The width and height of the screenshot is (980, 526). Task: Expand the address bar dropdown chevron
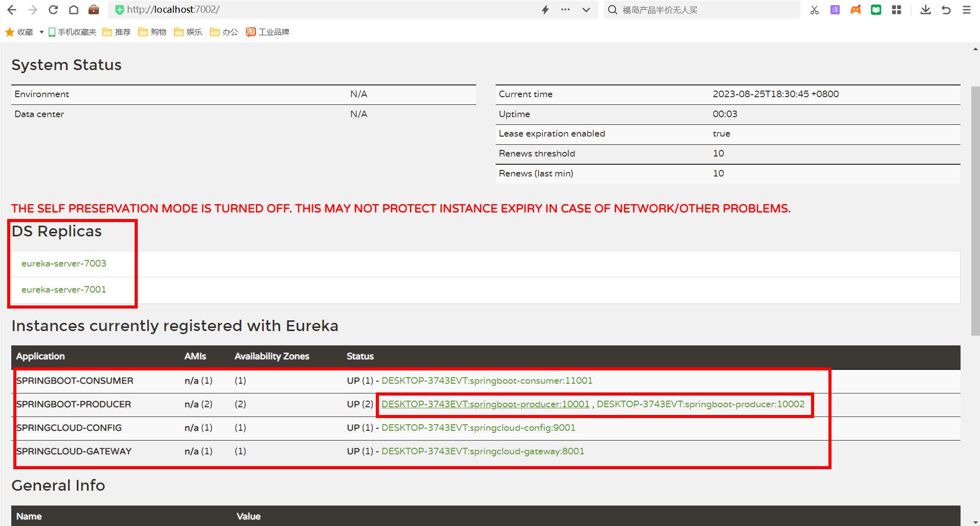click(586, 10)
